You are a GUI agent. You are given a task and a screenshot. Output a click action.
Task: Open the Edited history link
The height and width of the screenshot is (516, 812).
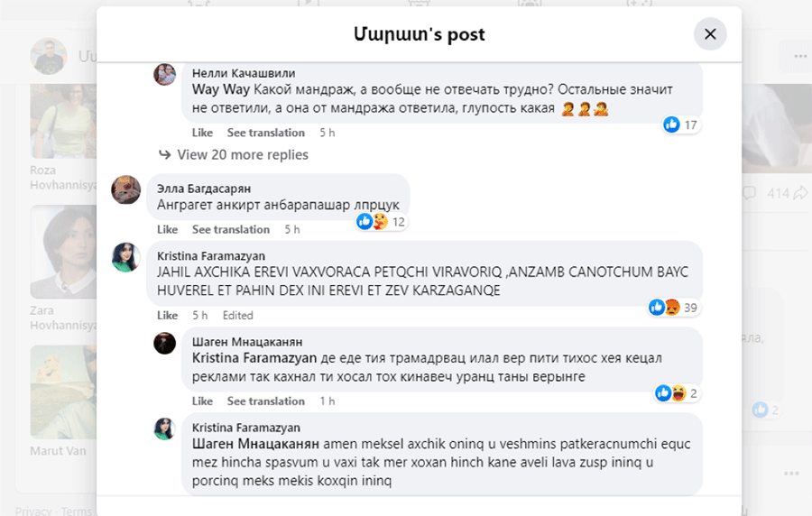click(x=237, y=315)
